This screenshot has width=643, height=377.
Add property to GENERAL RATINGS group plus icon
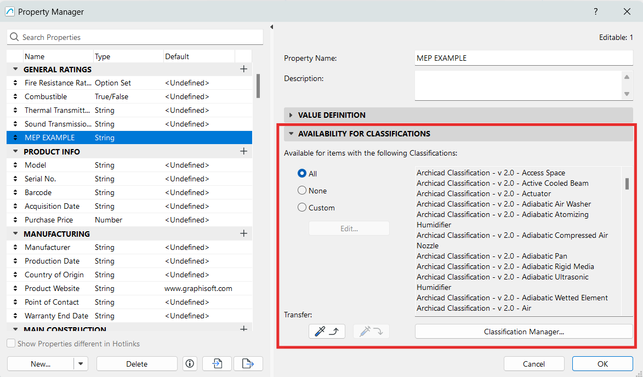pyautogui.click(x=244, y=69)
